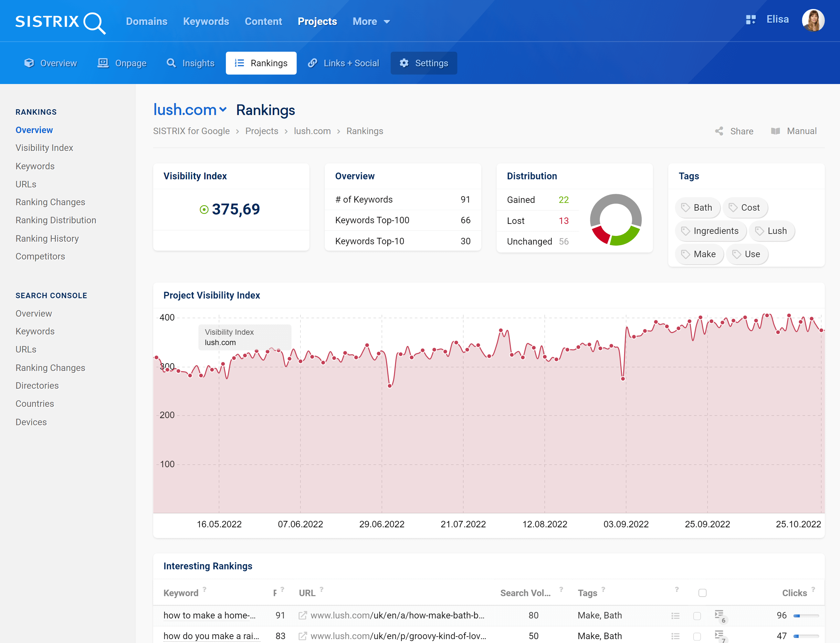Open Elisa's profile avatar
840x643 pixels.
813,20
